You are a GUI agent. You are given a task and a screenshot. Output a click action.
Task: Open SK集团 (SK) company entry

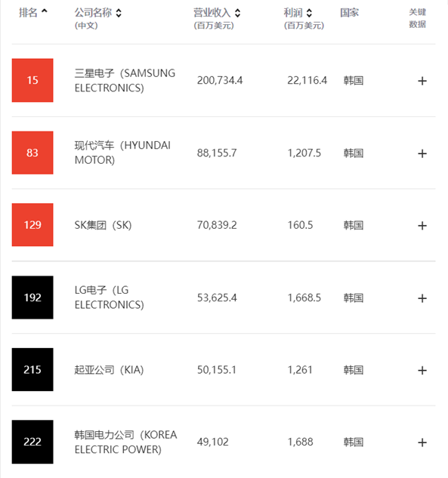click(103, 225)
